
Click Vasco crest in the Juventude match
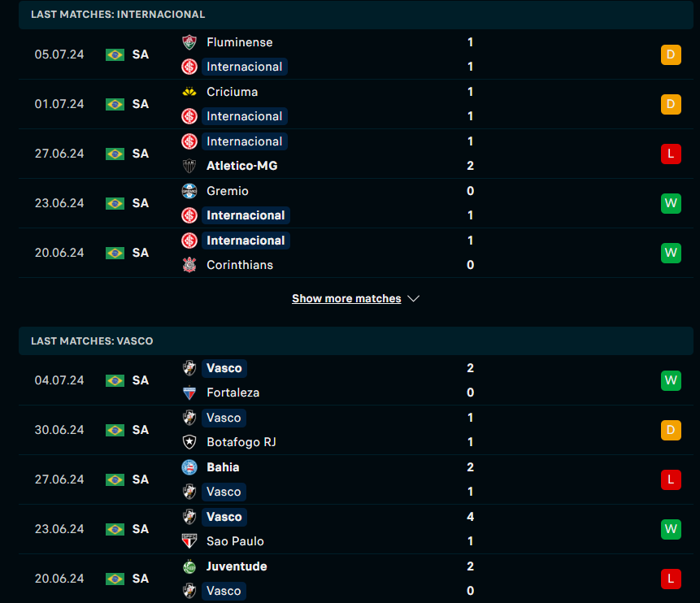click(189, 591)
